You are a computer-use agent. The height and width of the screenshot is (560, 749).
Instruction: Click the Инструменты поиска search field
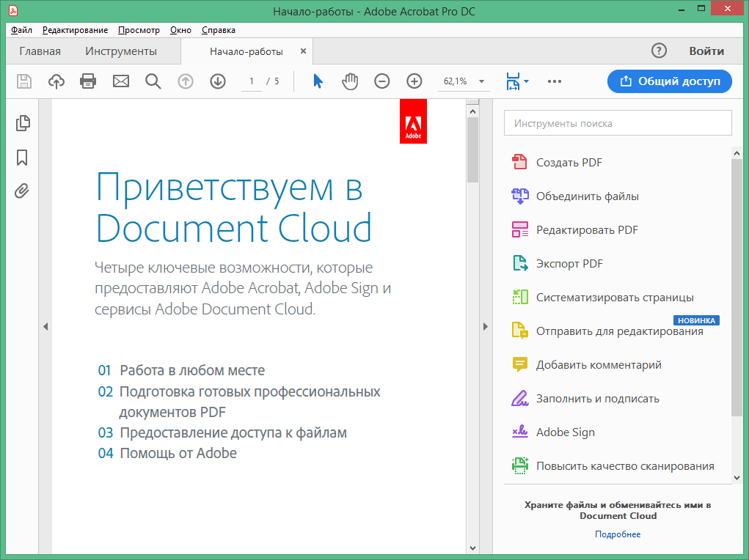click(x=618, y=123)
